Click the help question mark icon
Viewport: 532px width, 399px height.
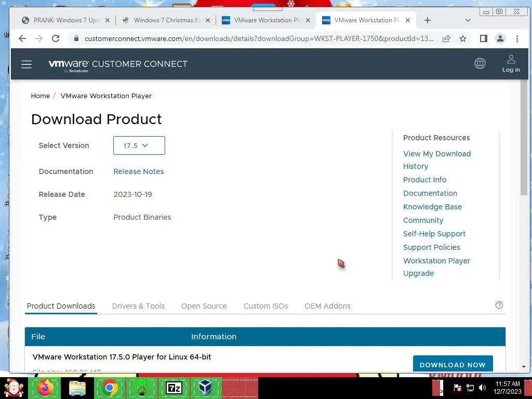[499, 305]
